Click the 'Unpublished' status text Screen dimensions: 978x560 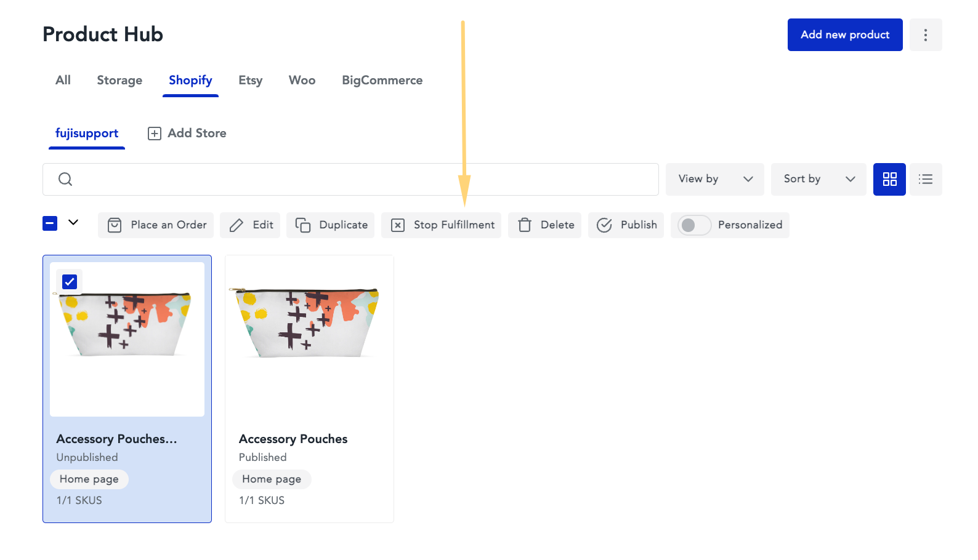(87, 457)
